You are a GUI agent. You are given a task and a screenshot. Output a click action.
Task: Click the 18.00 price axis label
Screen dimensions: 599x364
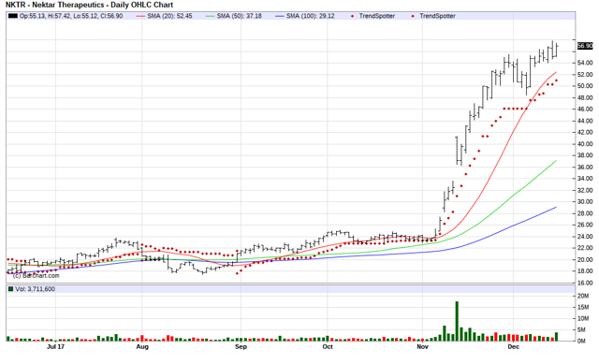[x=585, y=271]
